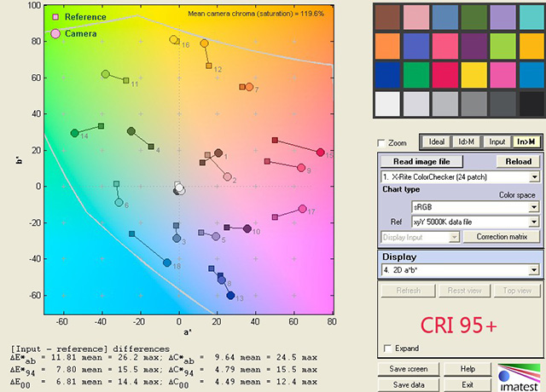
Task: Click the CRI 95+ label
Action: point(459,326)
